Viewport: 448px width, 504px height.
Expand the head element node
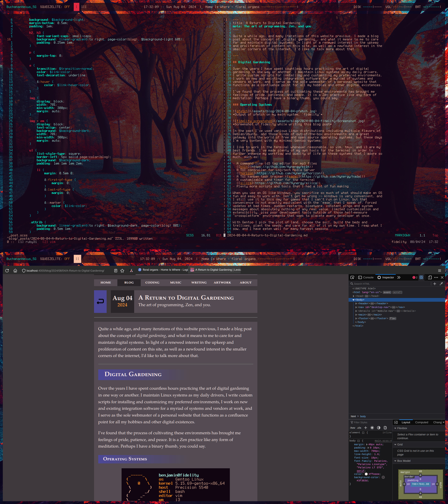pos(353,296)
